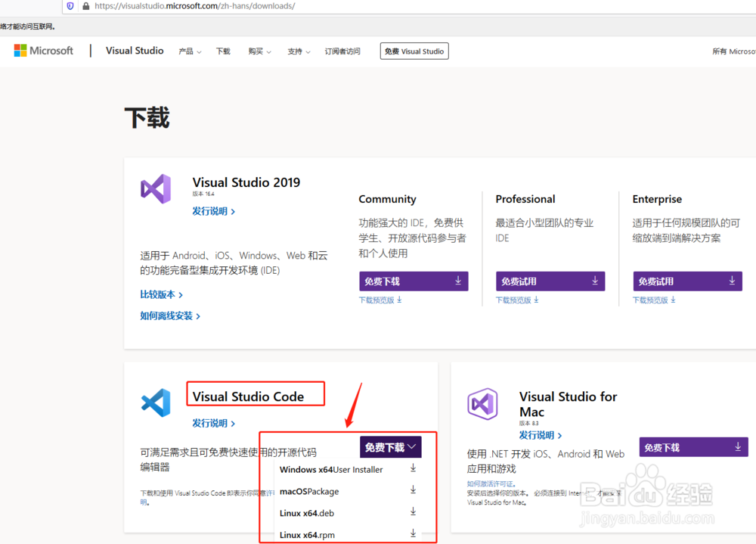Click Enterprise 下载预览版 link
The height and width of the screenshot is (544, 756).
point(654,300)
